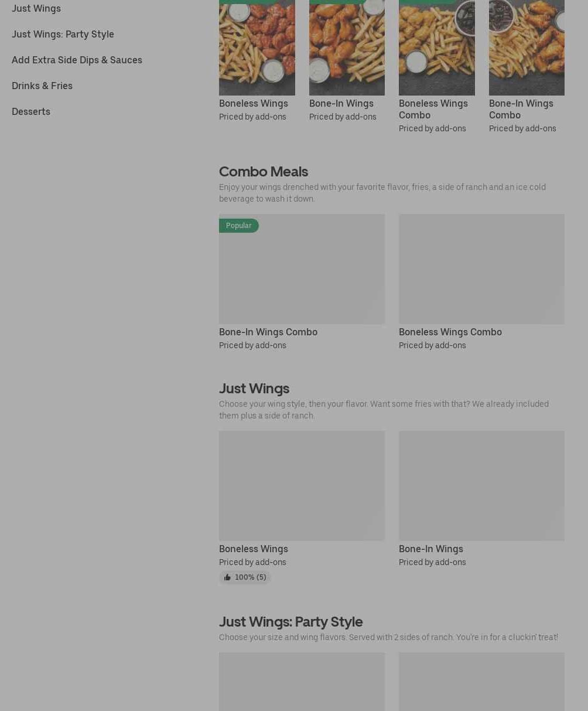Open the first item image under Party Style
The width and height of the screenshot is (588, 711).
pyautogui.click(x=302, y=682)
